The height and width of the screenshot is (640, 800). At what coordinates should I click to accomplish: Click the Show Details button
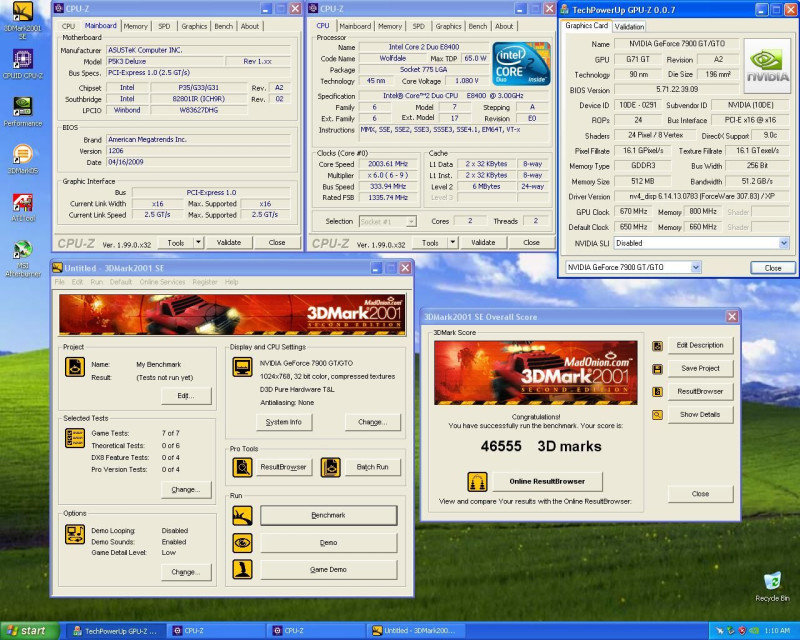pyautogui.click(x=699, y=414)
